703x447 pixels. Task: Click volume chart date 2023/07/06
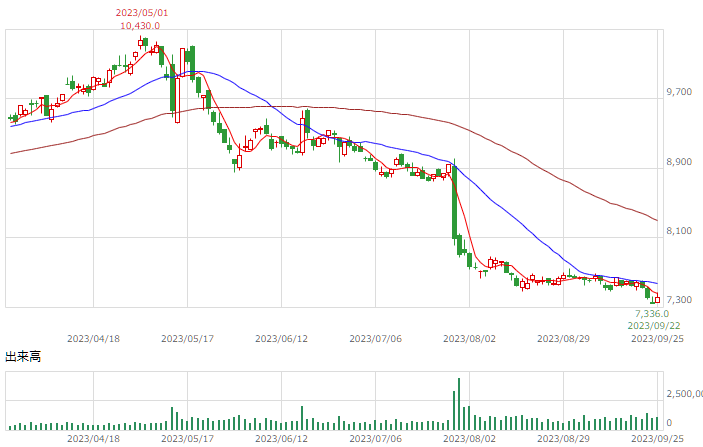point(376,438)
